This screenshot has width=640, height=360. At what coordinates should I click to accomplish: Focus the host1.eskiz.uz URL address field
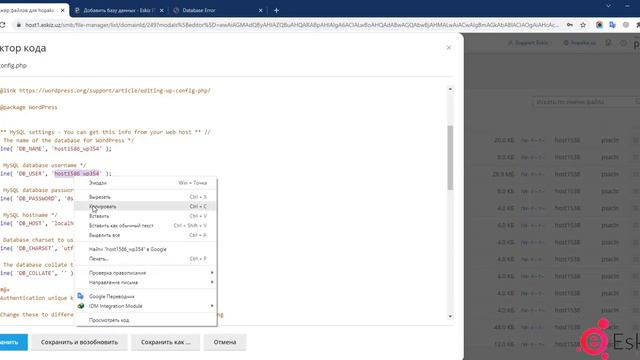pyautogui.click(x=291, y=25)
